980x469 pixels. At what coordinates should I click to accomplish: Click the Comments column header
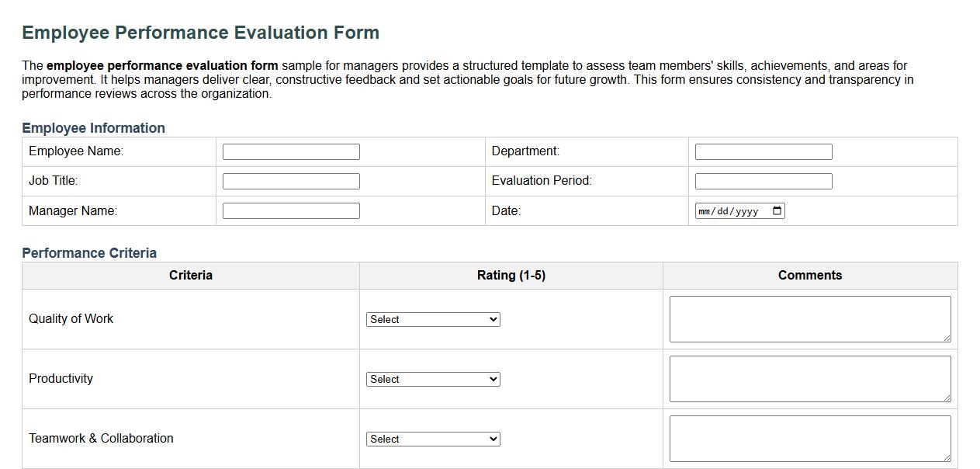(809, 275)
